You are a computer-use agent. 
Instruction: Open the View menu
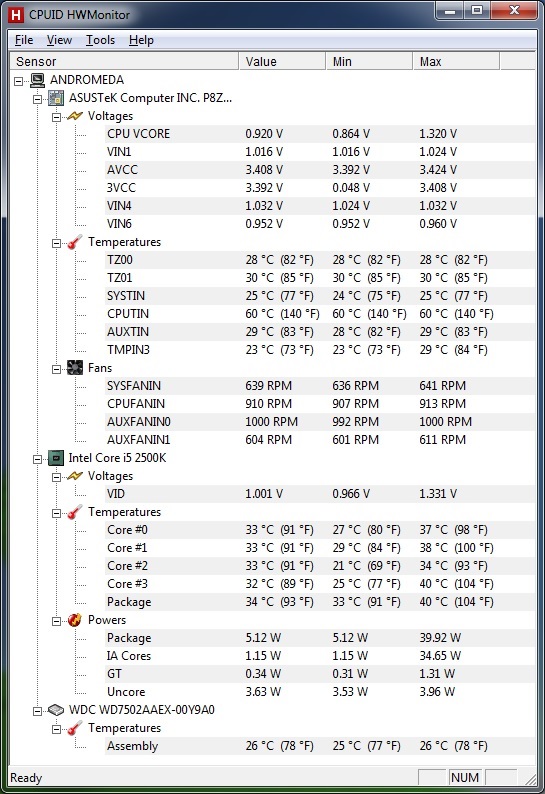(x=59, y=40)
